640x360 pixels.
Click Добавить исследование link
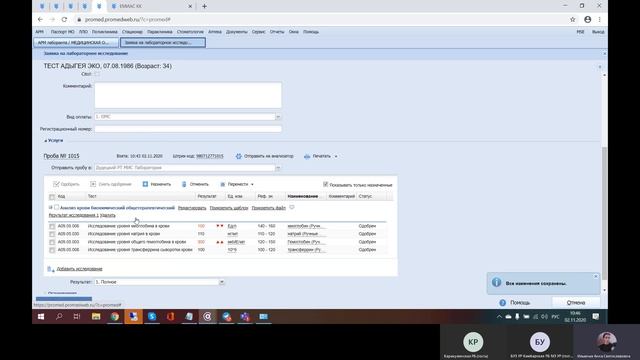[x=80, y=269]
